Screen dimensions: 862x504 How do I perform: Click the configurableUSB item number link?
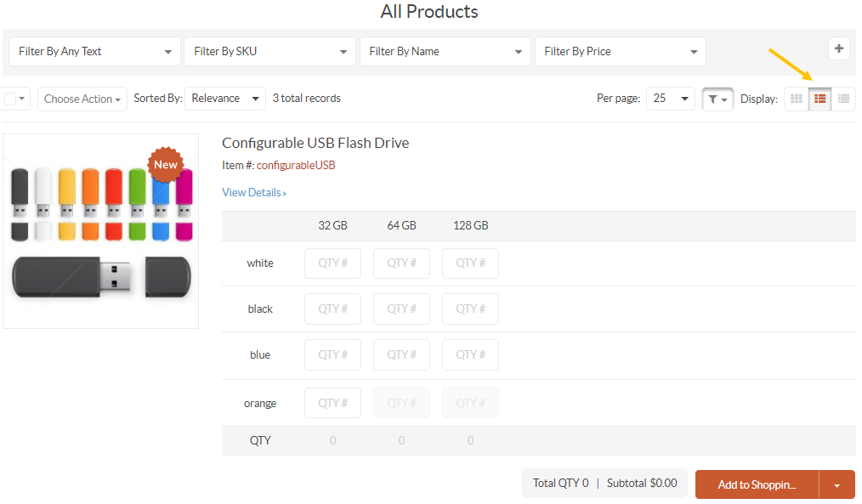tap(296, 165)
